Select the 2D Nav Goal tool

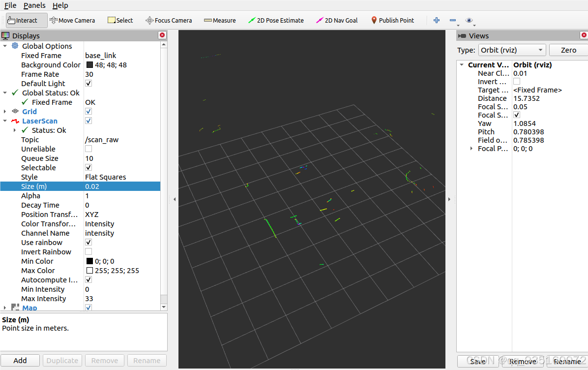click(x=336, y=20)
